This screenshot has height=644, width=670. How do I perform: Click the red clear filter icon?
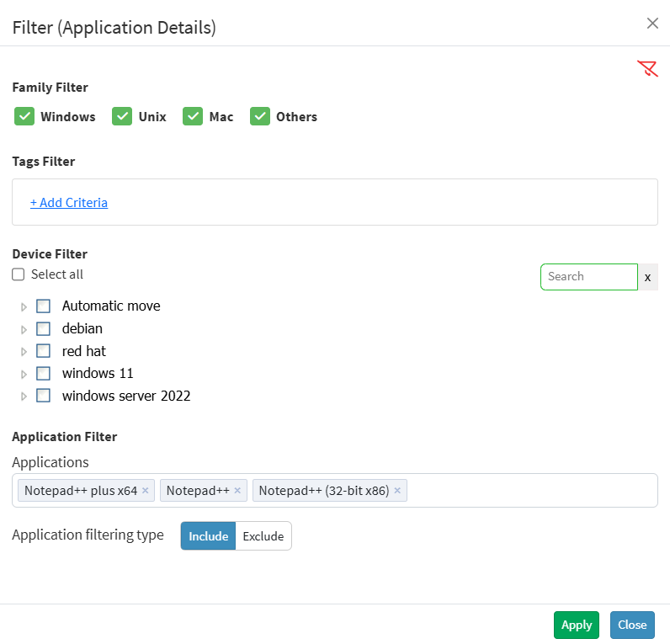point(646,69)
